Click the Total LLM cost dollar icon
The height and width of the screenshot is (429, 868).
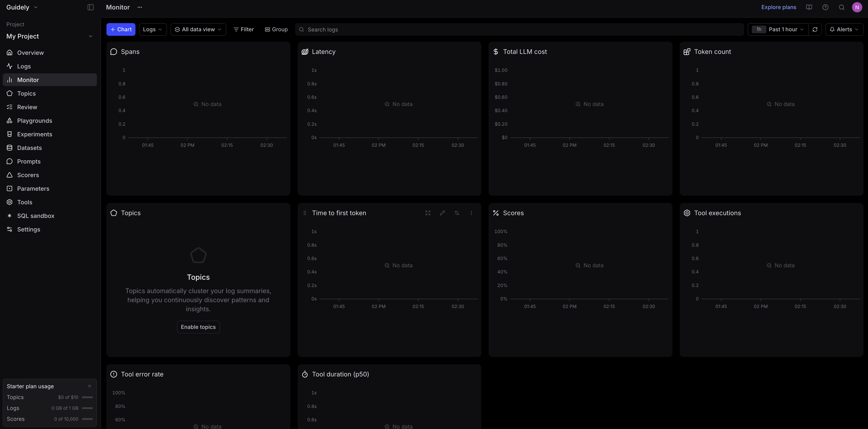click(496, 52)
